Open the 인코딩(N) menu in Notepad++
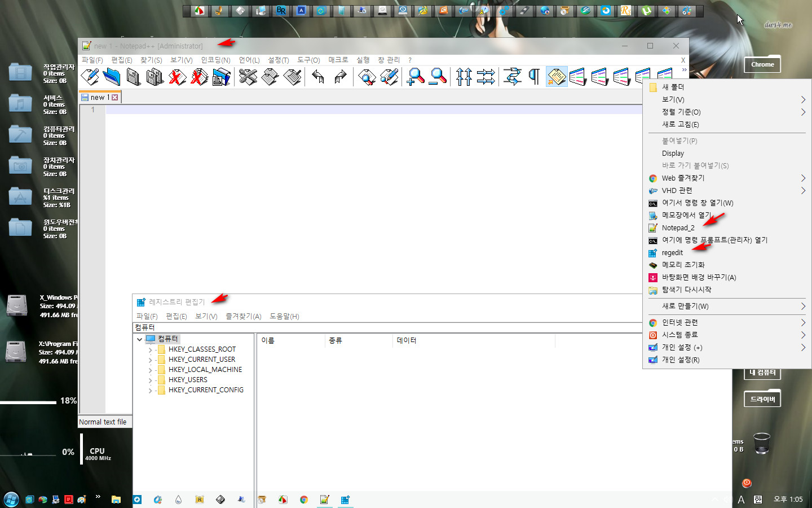Image resolution: width=812 pixels, height=508 pixels. [x=215, y=60]
